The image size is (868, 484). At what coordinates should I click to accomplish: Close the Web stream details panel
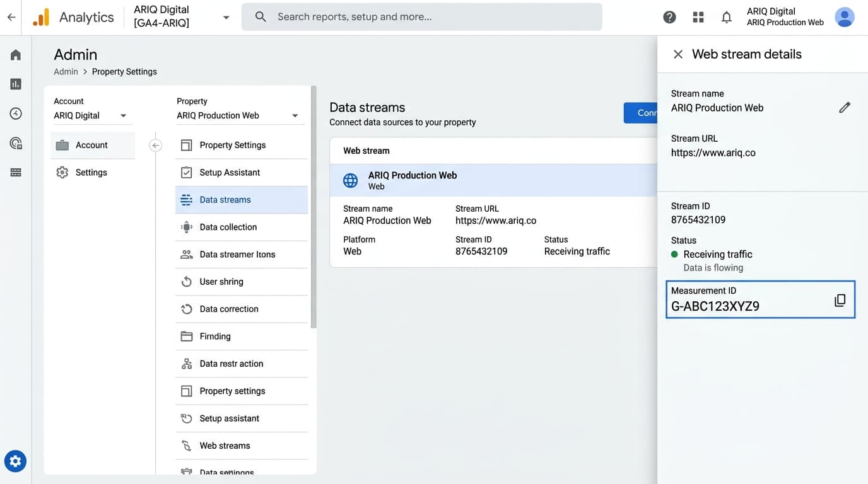[678, 54]
